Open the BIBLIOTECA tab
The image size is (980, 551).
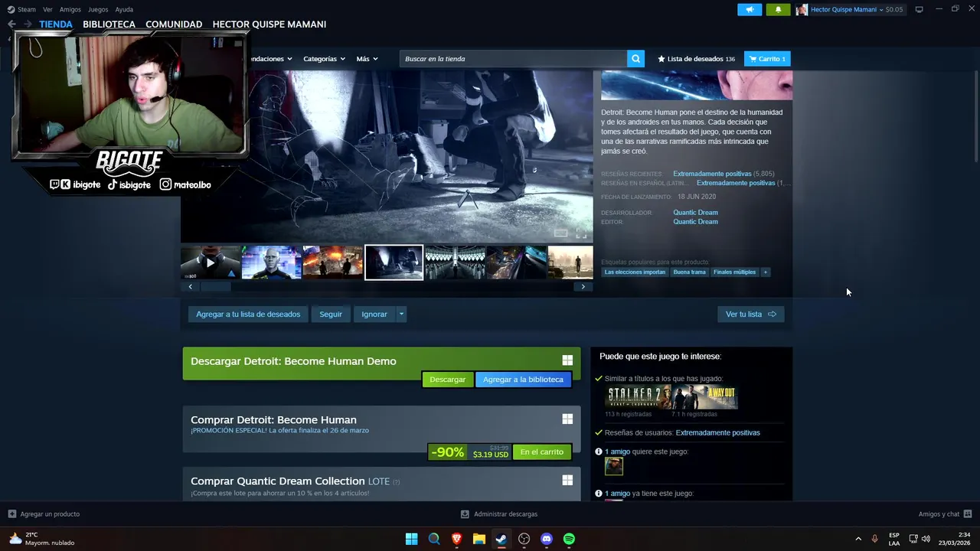pos(109,24)
